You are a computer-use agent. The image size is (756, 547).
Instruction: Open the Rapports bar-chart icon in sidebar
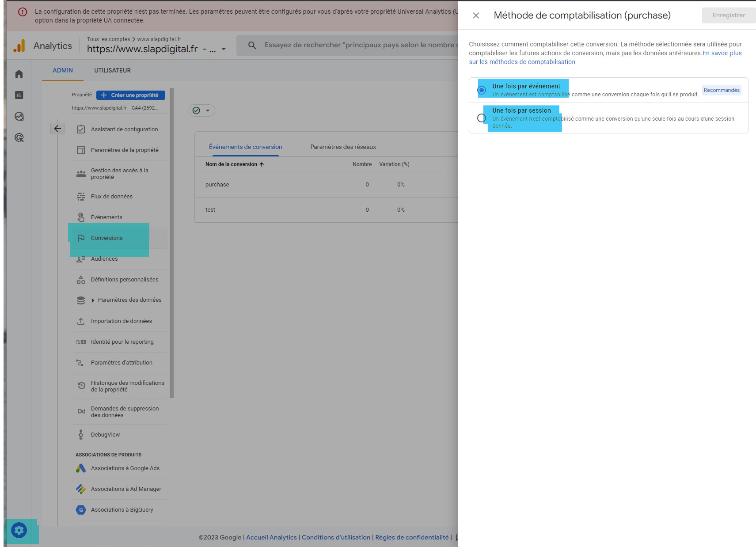tap(19, 95)
